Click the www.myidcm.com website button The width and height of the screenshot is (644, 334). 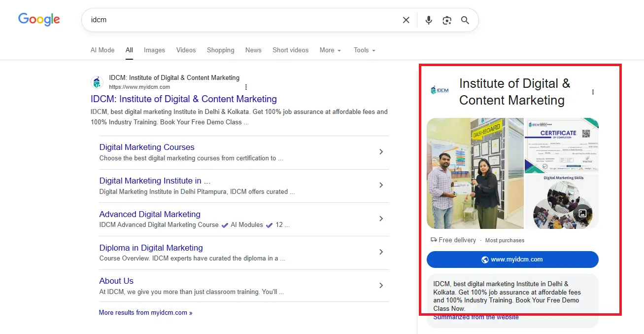coord(512,260)
